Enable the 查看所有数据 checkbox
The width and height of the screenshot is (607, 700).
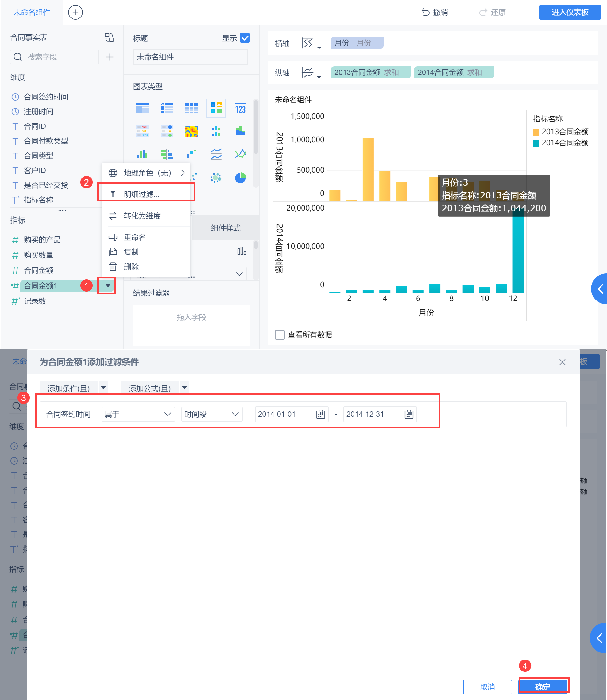point(280,335)
